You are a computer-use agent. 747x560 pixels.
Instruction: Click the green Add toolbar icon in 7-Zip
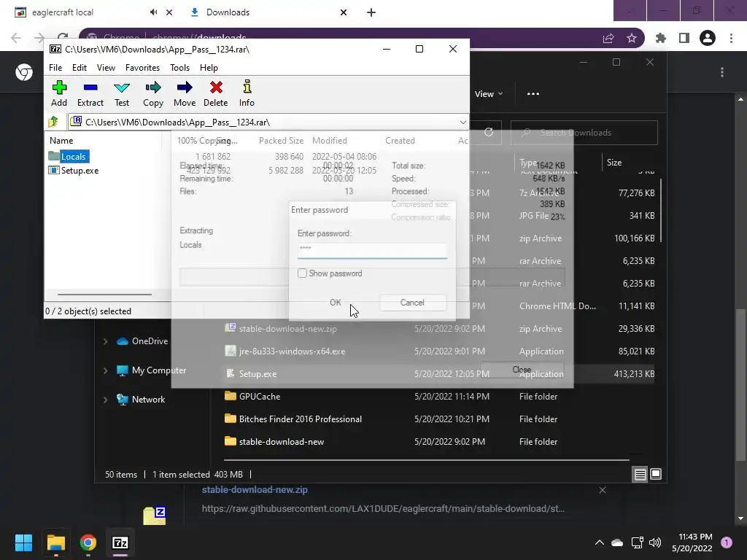click(59, 87)
